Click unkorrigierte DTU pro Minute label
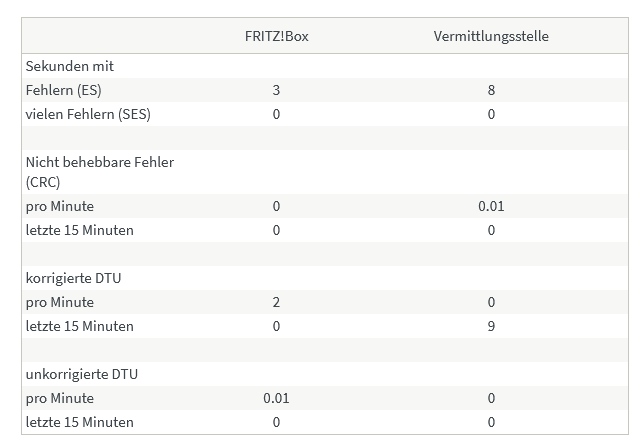Screen dimensions: 639x439 [60, 398]
